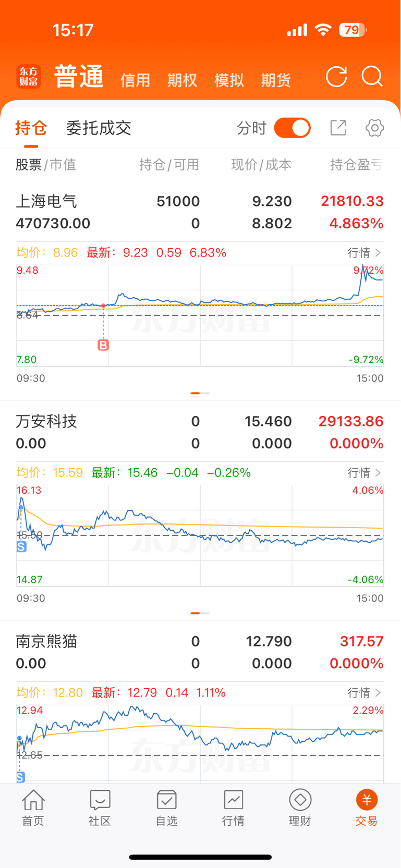Switch to the 信用 account tab
The image size is (401, 868).
[x=136, y=80]
